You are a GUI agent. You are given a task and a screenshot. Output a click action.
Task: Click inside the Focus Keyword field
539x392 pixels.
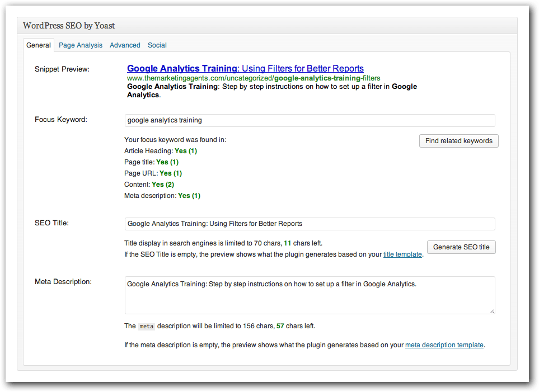(310, 120)
